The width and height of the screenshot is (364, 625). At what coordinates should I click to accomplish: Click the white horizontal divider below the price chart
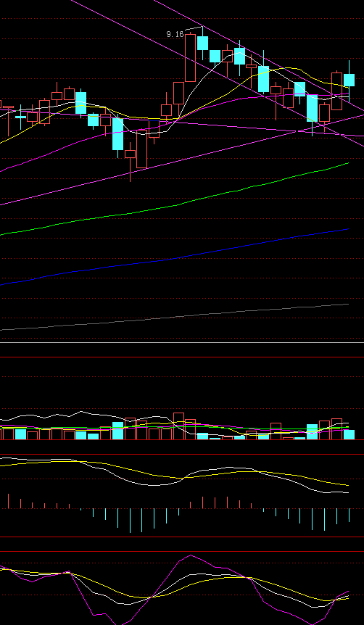pos(182,342)
